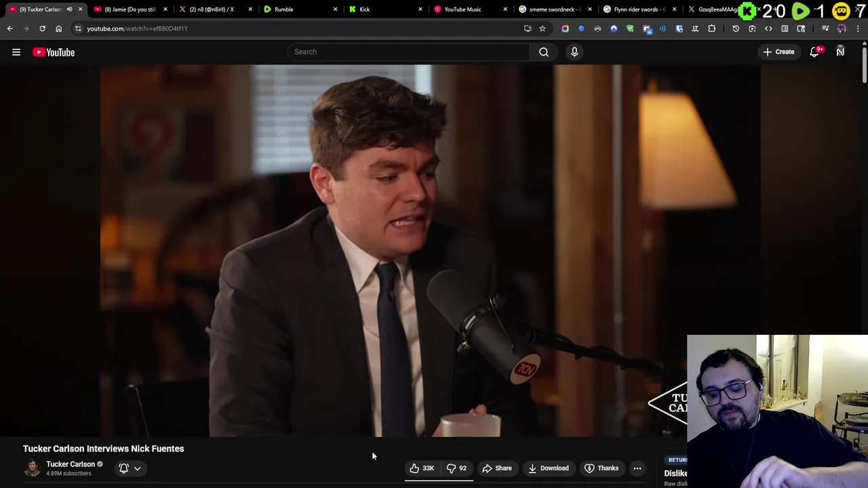This screenshot has height=488, width=868.
Task: Download the video
Action: pyautogui.click(x=549, y=468)
